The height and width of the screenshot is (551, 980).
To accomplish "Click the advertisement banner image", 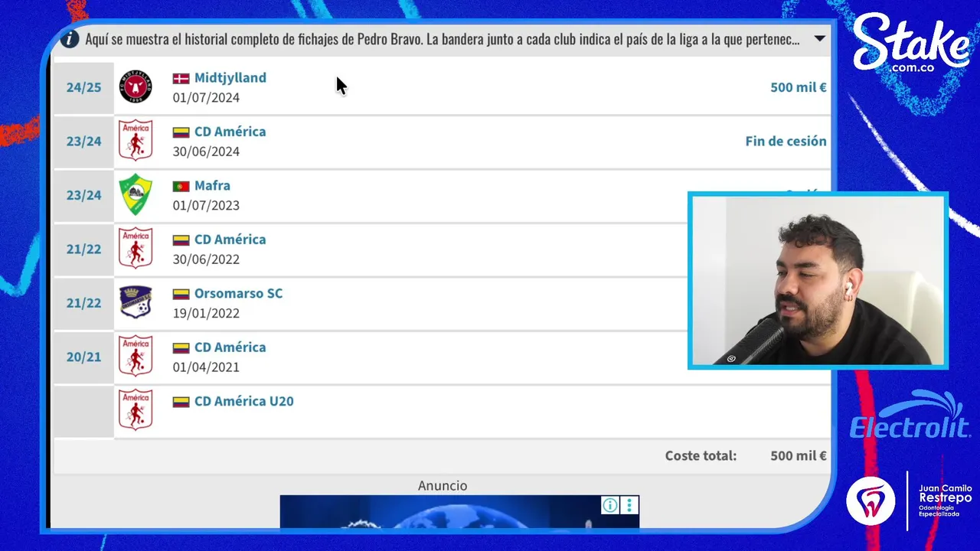I will [x=459, y=512].
